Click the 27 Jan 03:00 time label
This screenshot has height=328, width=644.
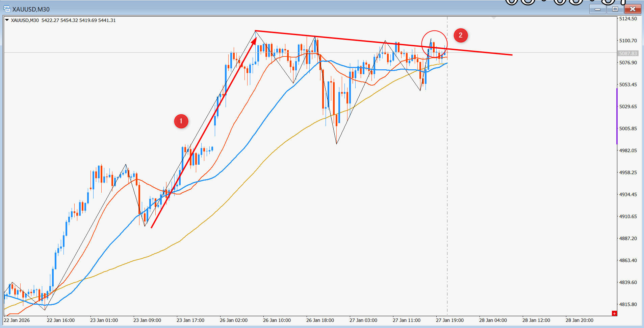[x=363, y=320]
